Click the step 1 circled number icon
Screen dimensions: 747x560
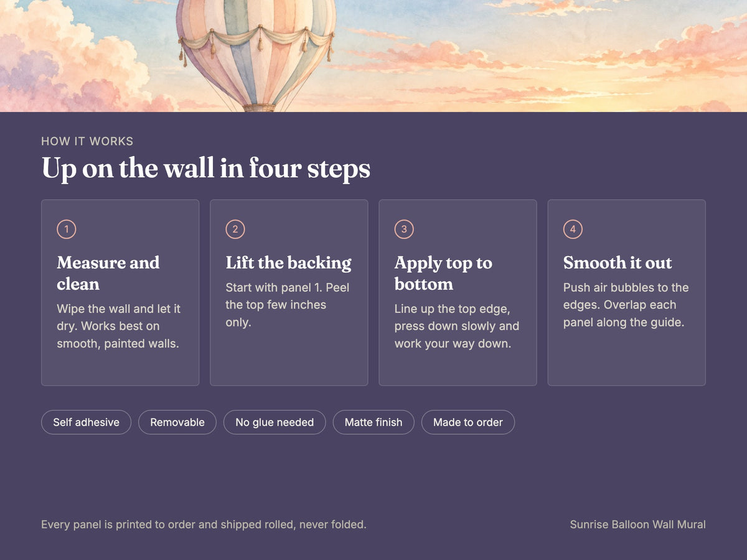pyautogui.click(x=67, y=230)
